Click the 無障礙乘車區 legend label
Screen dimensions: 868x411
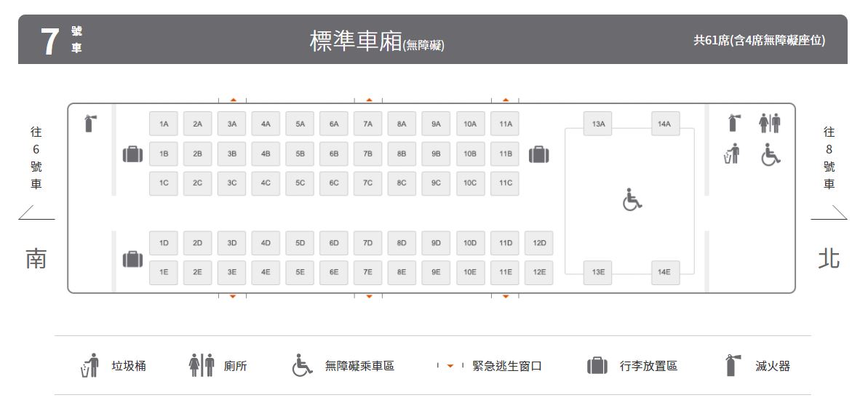(359, 366)
